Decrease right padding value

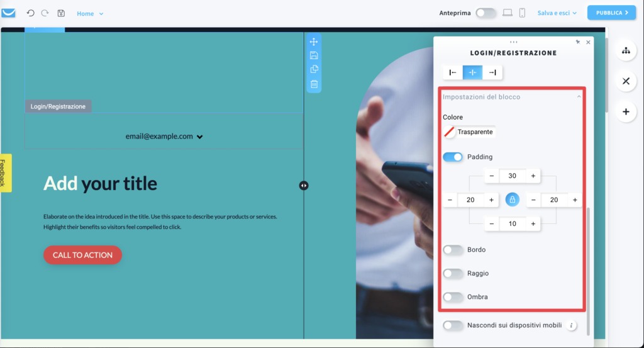(533, 200)
